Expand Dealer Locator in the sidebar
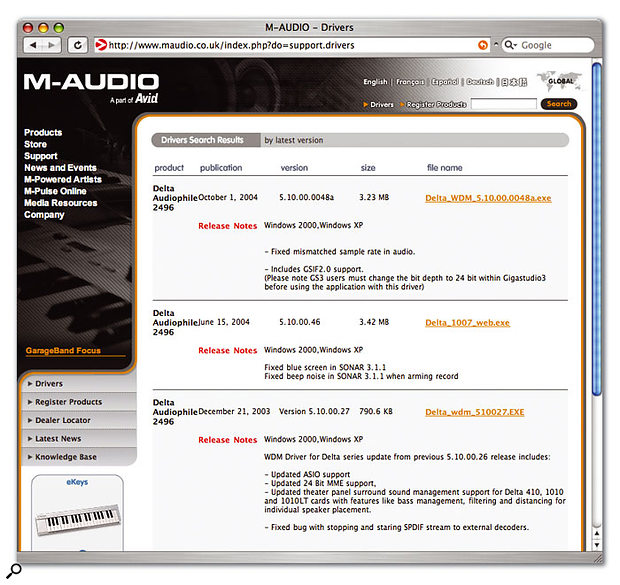This screenshot has height=585, width=620. coord(79,420)
